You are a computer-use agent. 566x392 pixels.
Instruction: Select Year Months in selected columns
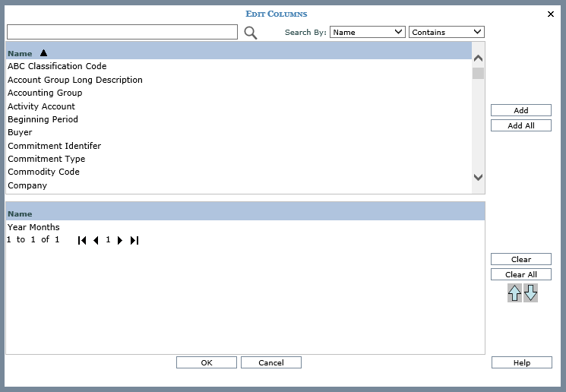(33, 227)
